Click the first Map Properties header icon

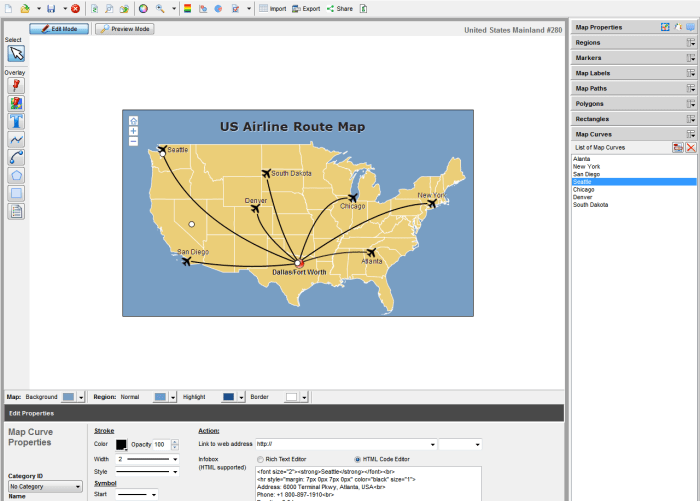click(665, 27)
